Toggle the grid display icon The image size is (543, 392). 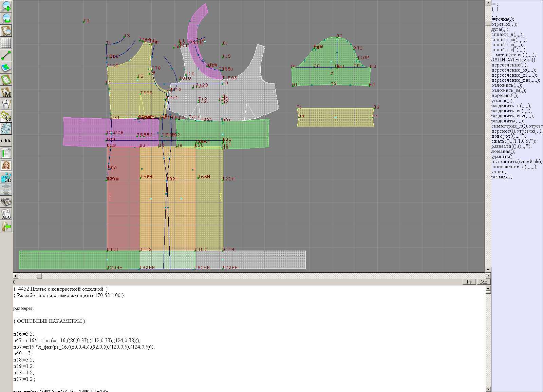6,43
